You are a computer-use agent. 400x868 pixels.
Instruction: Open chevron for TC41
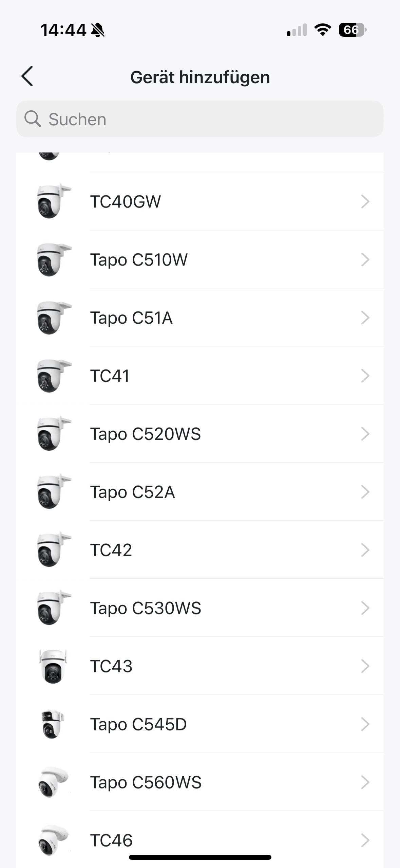click(x=365, y=376)
